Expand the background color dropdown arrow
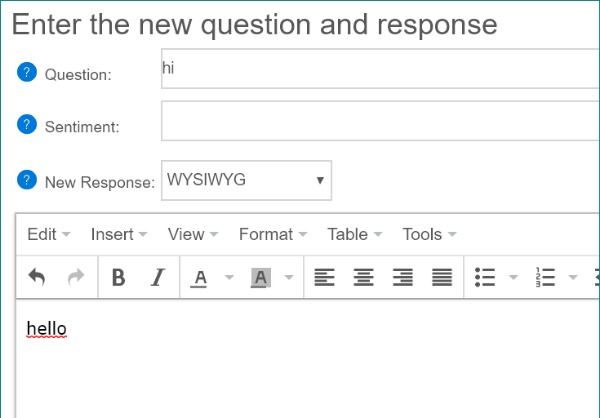The width and height of the screenshot is (600, 418). pos(289,278)
